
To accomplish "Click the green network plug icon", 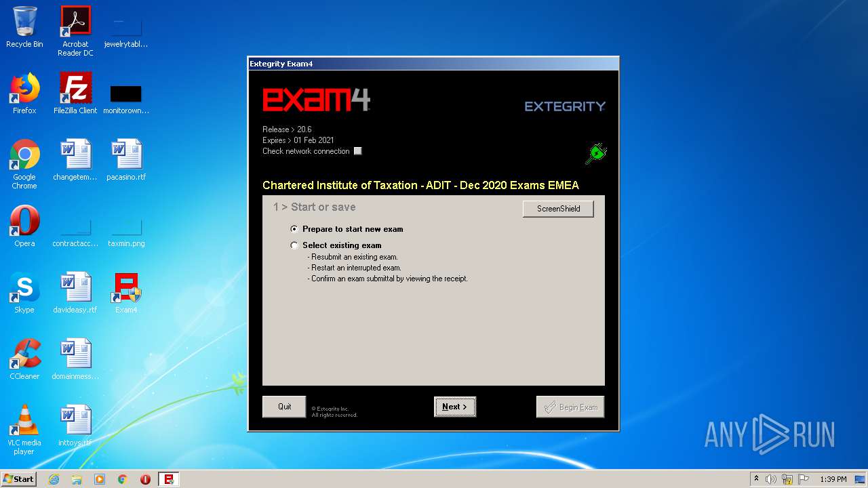I will 595,154.
